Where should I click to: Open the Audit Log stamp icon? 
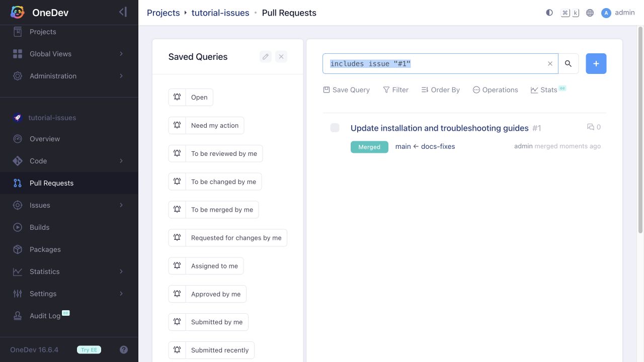[18, 316]
